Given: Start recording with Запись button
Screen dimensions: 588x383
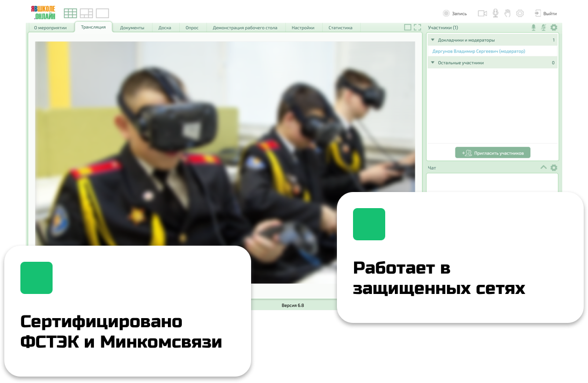Looking at the screenshot, I should point(455,13).
